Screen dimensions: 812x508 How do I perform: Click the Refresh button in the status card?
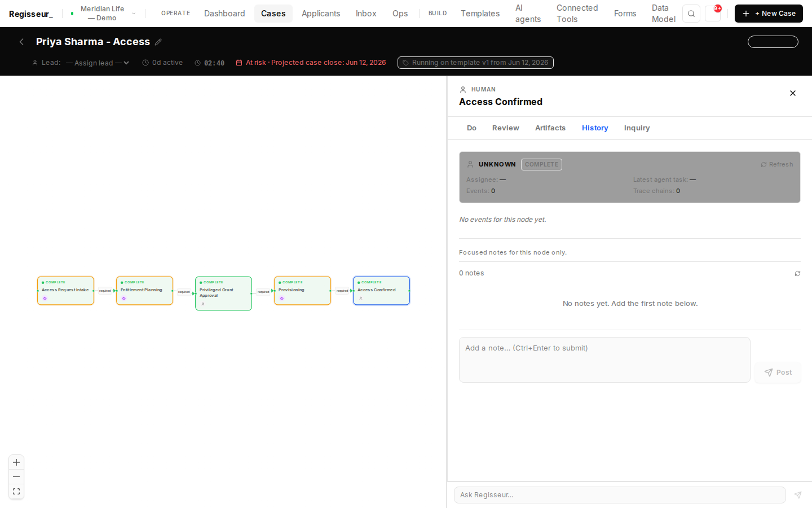coord(776,165)
